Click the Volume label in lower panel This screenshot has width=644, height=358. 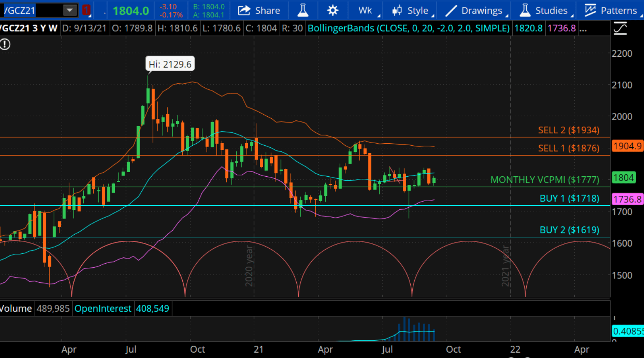(16, 308)
